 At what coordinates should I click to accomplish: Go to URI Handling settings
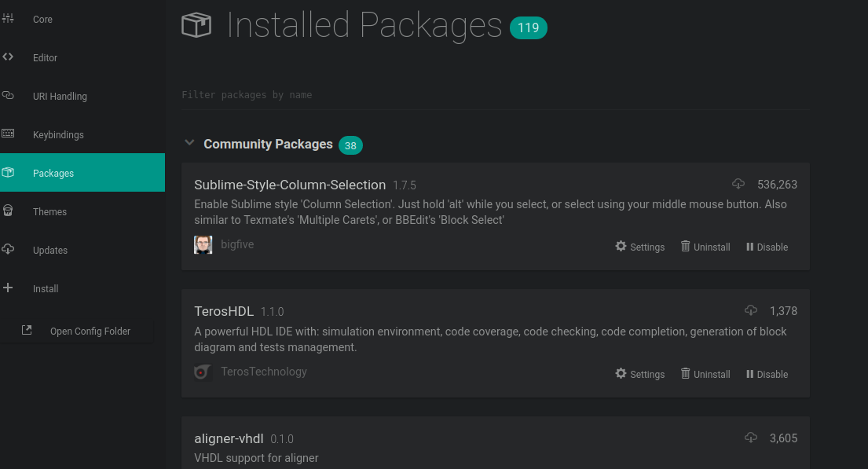[x=82, y=97]
